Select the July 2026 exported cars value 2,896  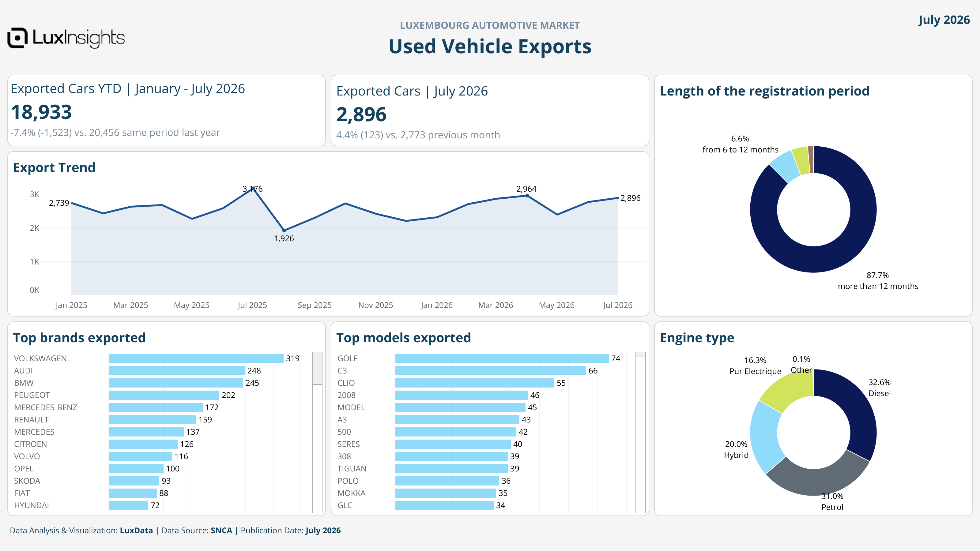(x=361, y=114)
